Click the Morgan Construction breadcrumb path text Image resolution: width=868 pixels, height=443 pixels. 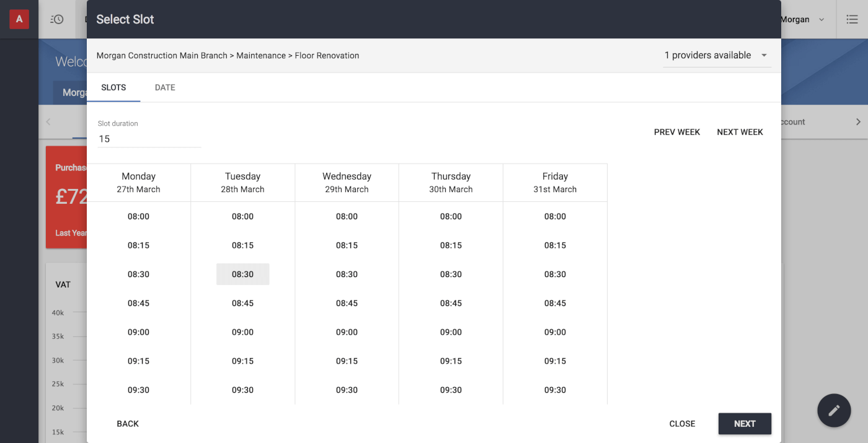click(x=228, y=56)
